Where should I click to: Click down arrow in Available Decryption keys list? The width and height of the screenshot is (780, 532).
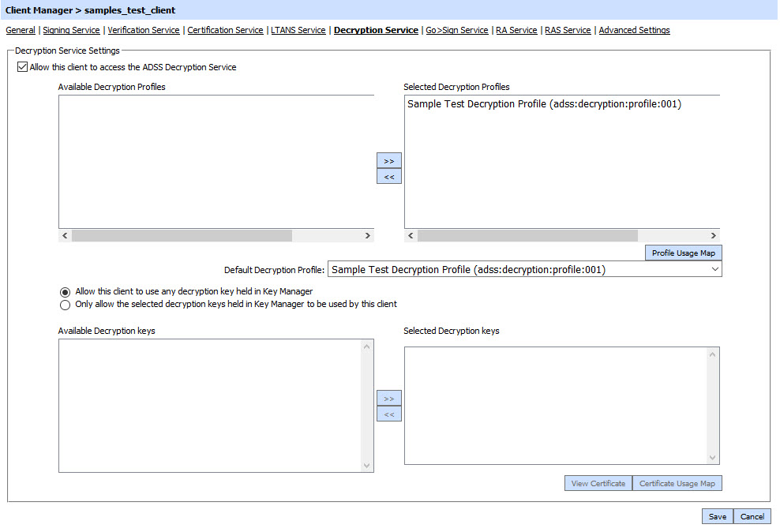point(366,466)
